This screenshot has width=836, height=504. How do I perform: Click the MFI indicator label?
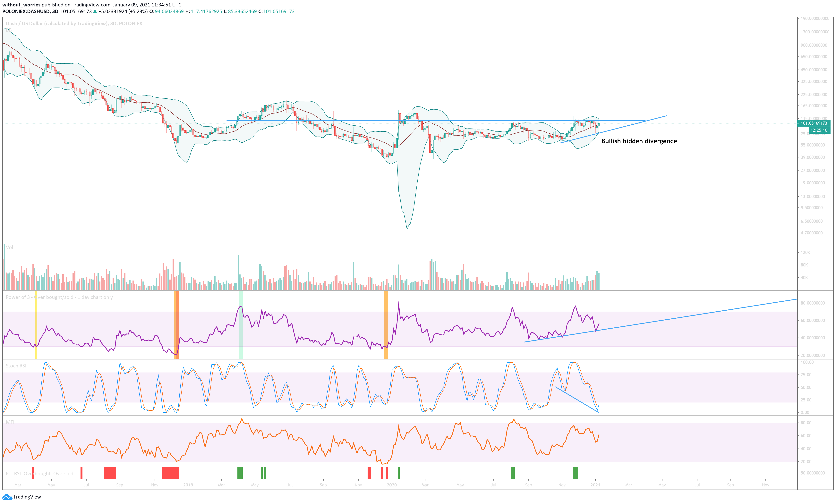point(10,422)
